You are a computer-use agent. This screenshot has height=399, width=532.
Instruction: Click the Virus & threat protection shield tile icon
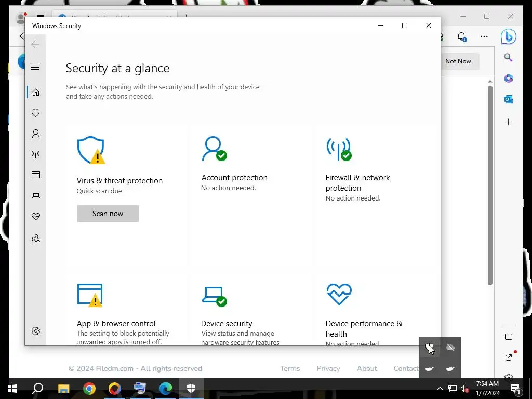click(90, 150)
